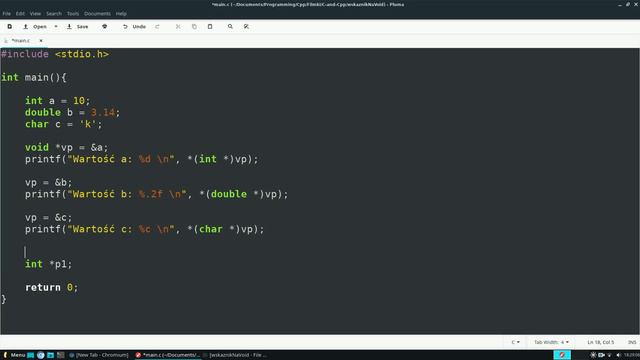Image resolution: width=640 pixels, height=360 pixels.
Task: Click the char c = 'k'; line
Action: pos(63,124)
